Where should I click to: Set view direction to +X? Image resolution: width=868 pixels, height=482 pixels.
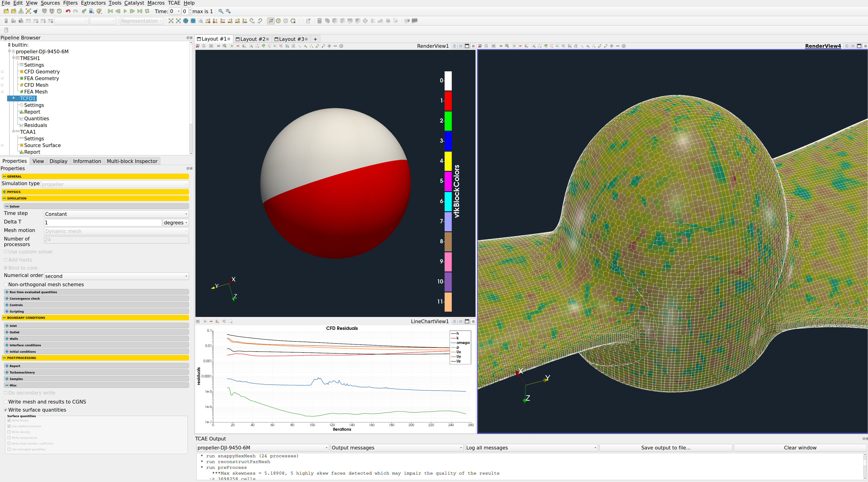pyautogui.click(x=208, y=21)
